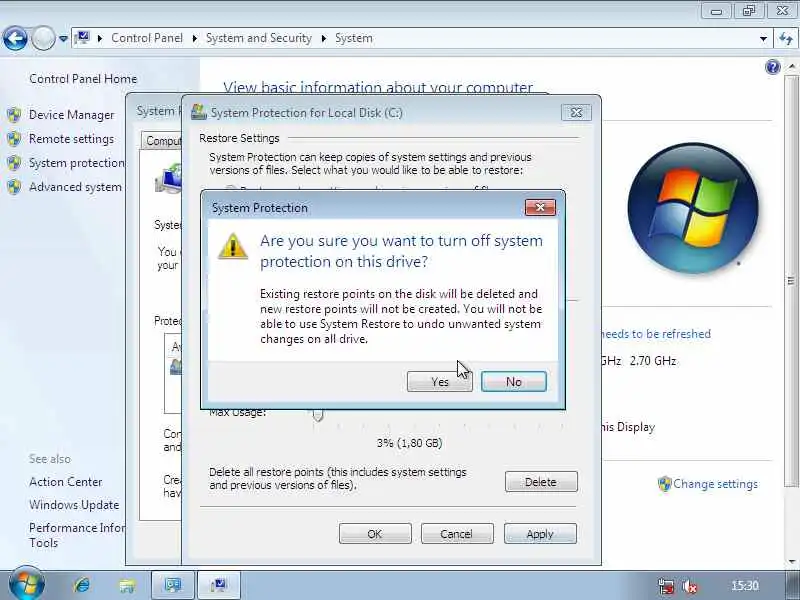Click the Change settings shield icon
Image resolution: width=800 pixels, height=600 pixels.
click(x=664, y=484)
